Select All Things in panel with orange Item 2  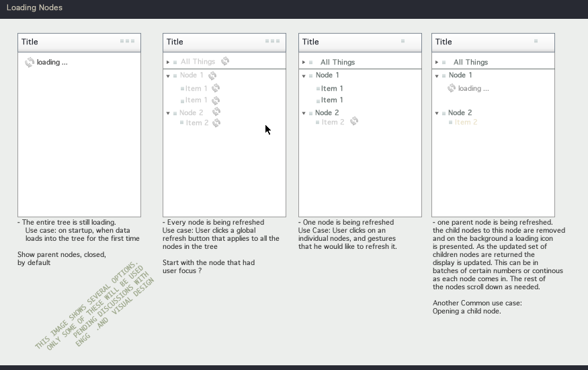[x=470, y=62]
